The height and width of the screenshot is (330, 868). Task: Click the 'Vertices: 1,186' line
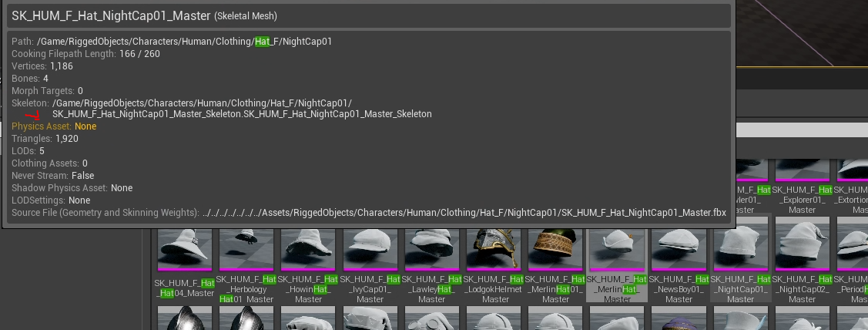coord(42,66)
